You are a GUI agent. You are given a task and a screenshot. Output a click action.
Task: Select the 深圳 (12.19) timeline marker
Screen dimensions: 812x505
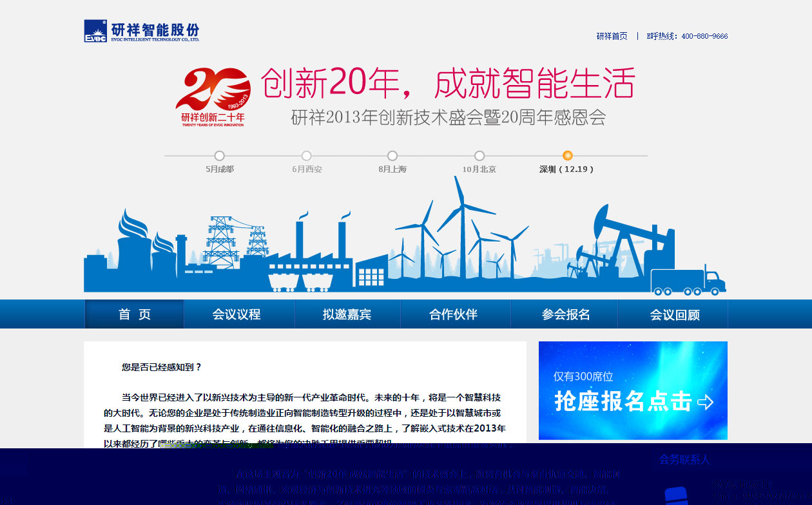[567, 156]
